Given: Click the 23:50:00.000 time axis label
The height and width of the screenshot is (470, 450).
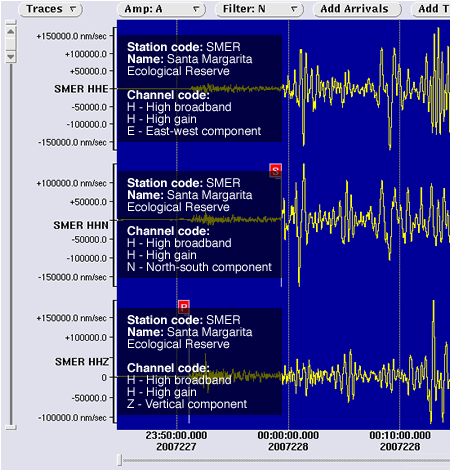Looking at the screenshot, I should click(176, 441).
